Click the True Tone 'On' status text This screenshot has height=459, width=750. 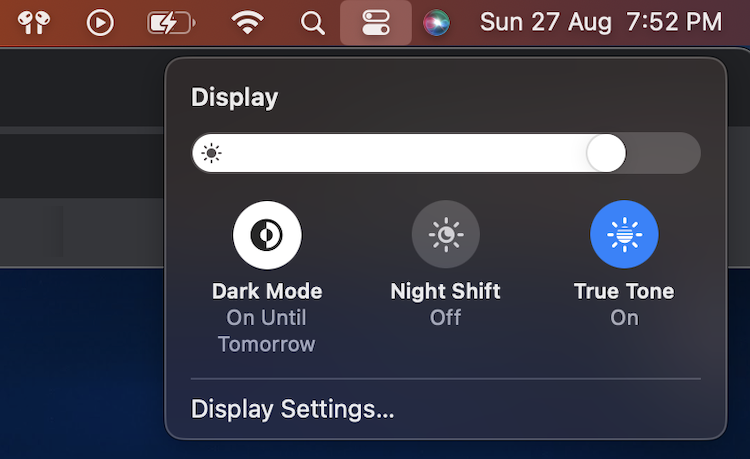pos(624,317)
